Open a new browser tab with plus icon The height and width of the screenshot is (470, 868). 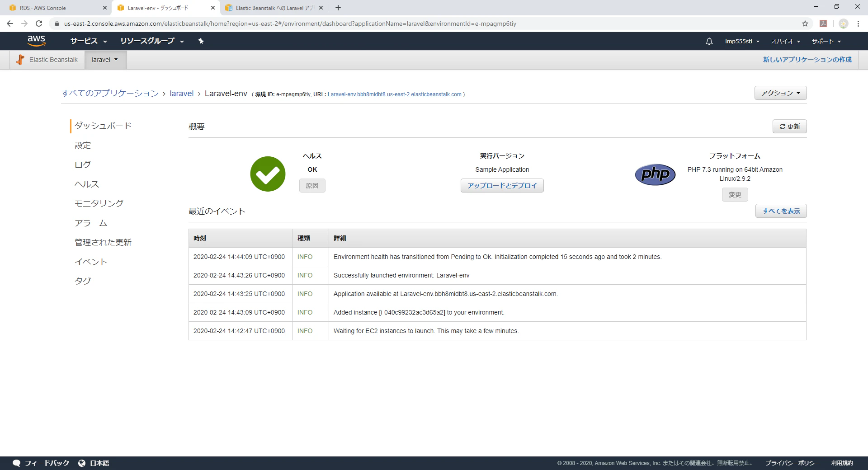(338, 8)
